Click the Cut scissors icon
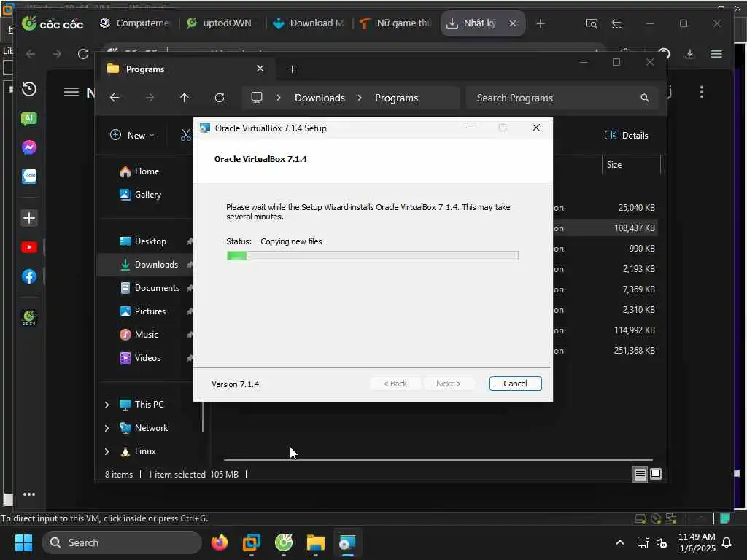Screen dimensions: 747x560 [x=186, y=135]
